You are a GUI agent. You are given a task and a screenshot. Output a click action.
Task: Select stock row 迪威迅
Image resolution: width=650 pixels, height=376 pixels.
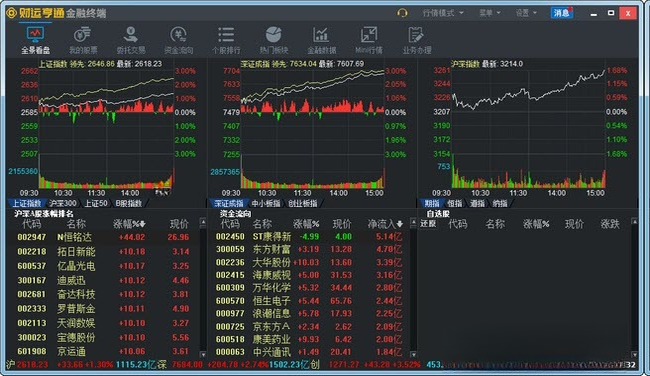tap(103, 280)
